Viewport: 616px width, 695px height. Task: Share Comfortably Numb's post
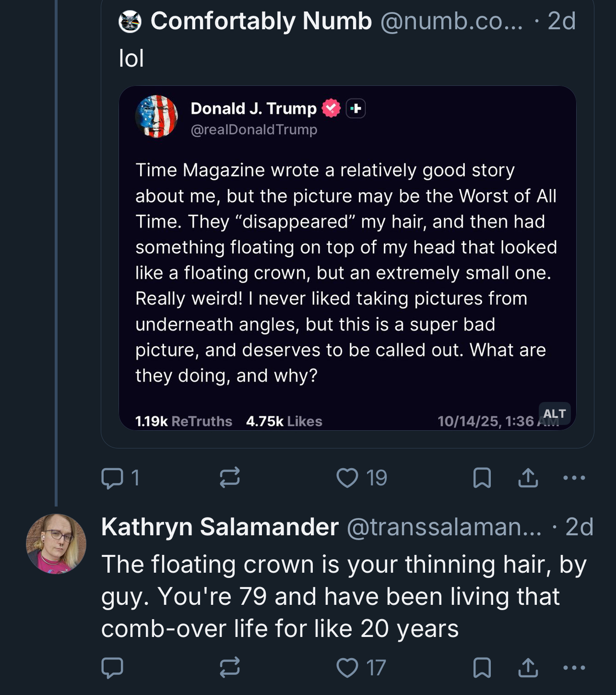pyautogui.click(x=528, y=478)
